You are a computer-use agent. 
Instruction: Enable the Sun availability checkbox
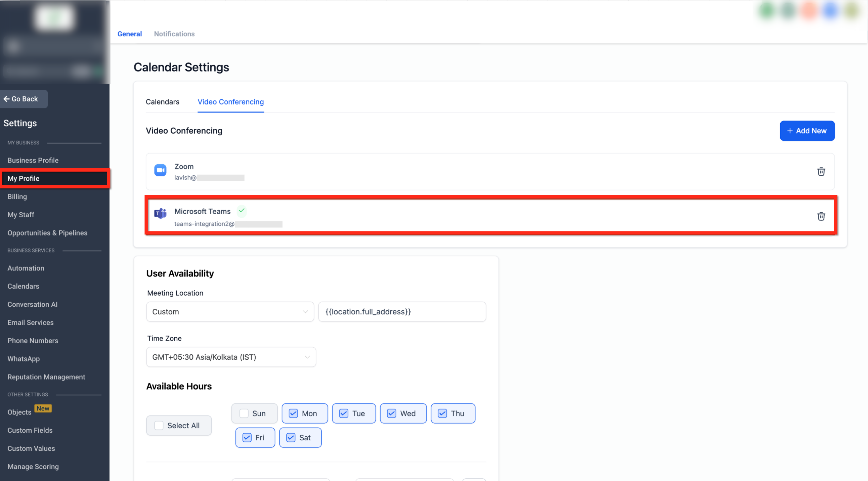click(244, 413)
